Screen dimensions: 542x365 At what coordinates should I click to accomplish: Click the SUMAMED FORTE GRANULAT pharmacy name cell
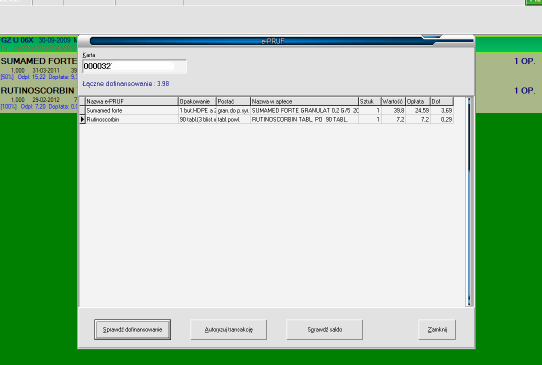coord(305,110)
